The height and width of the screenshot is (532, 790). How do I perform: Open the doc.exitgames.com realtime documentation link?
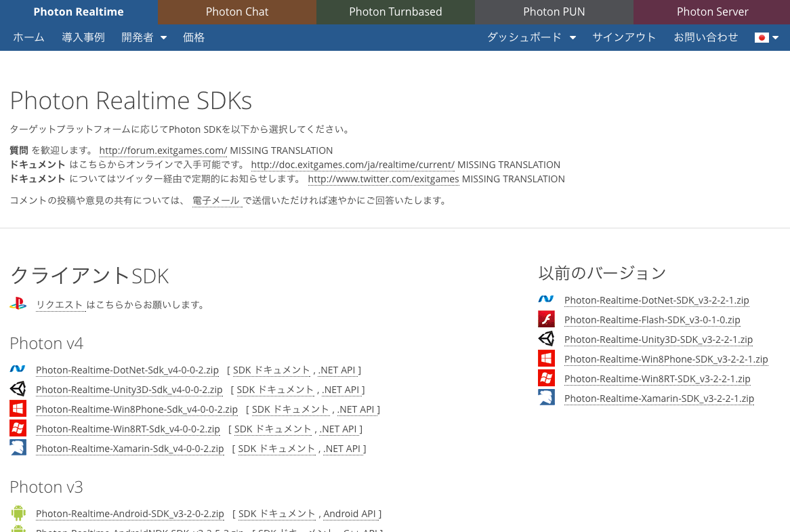tap(353, 165)
